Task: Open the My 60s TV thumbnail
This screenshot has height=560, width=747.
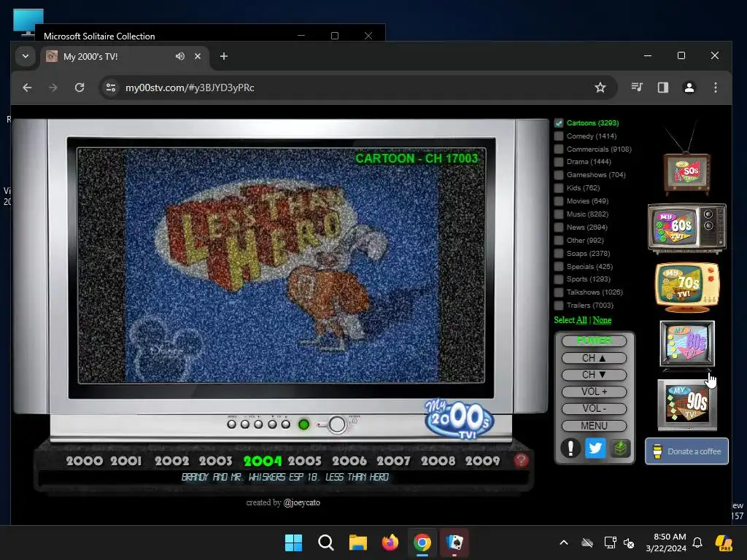Action: [x=686, y=227]
